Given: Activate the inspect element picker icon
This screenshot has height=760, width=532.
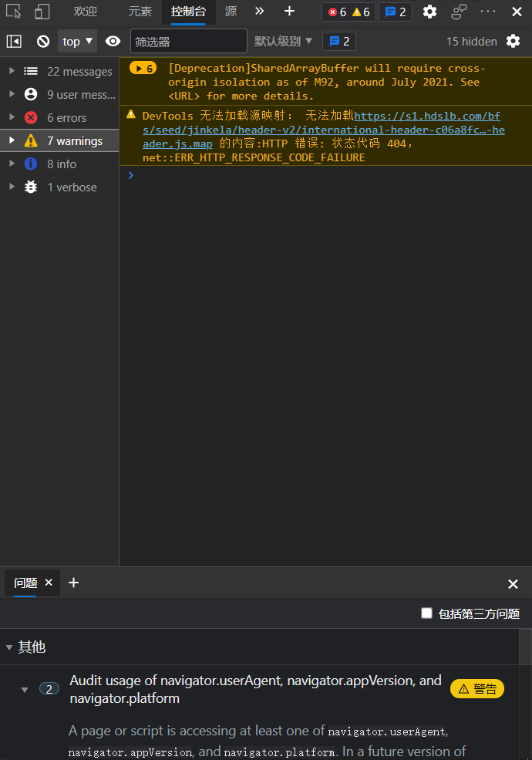Looking at the screenshot, I should pos(14,11).
